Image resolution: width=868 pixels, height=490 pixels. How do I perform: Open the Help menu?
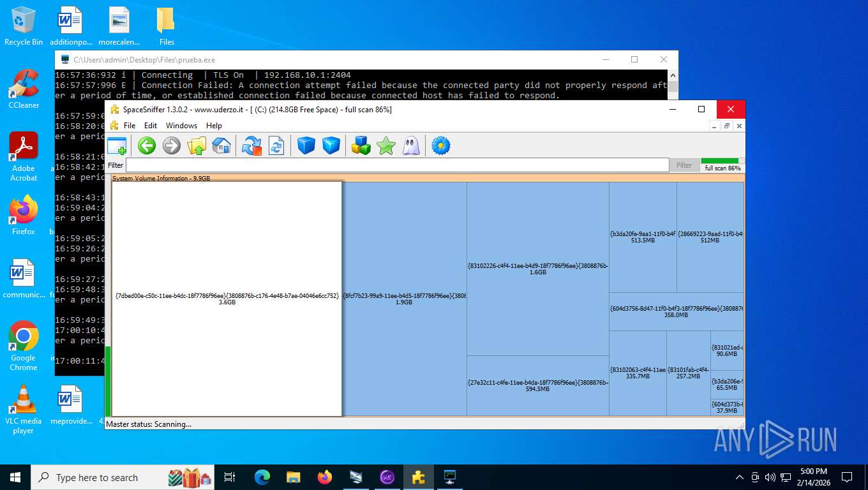(214, 126)
